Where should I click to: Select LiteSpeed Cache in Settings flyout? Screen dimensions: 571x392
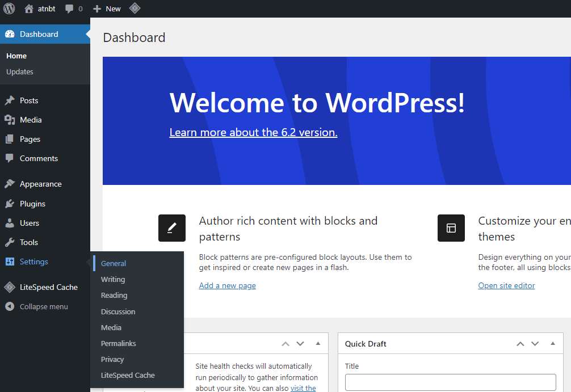[x=128, y=375]
